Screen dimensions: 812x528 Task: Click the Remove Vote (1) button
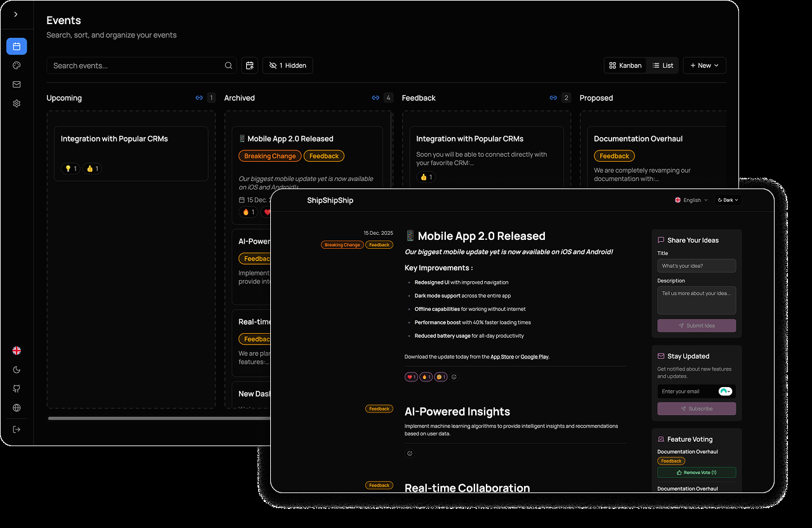697,473
